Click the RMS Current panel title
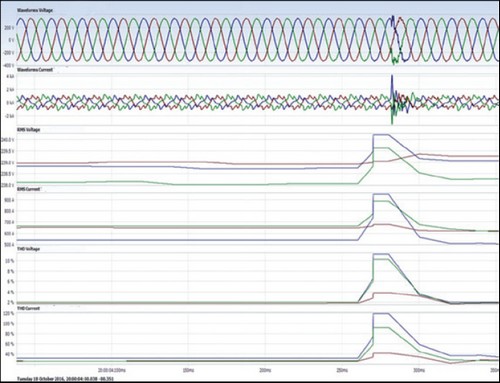The height and width of the screenshot is (383, 500). 28,189
